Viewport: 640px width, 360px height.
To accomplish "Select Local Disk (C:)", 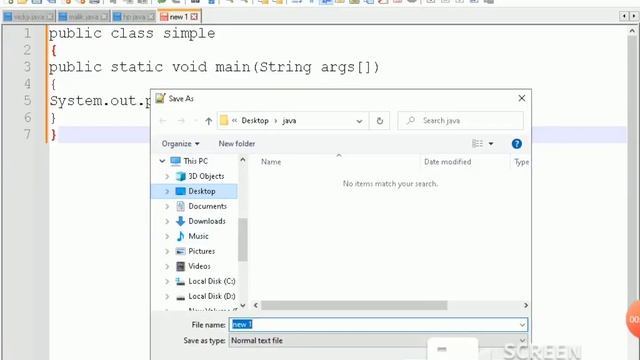I will [211, 281].
